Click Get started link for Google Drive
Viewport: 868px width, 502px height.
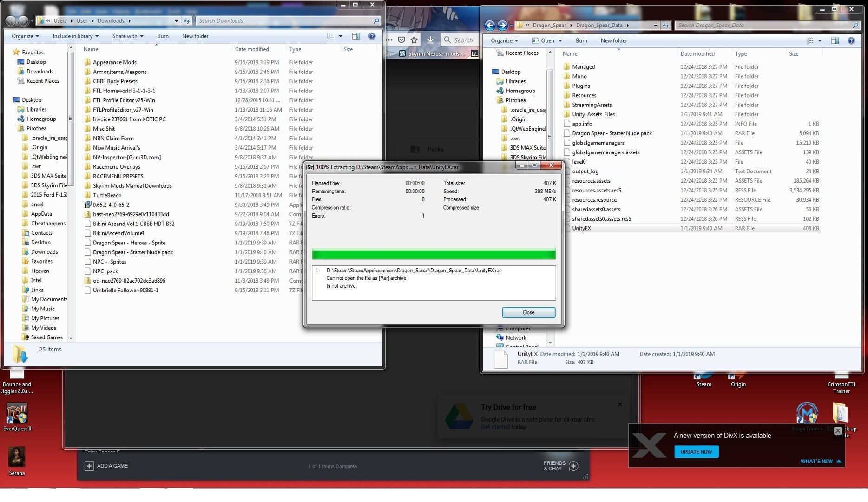[x=495, y=427]
